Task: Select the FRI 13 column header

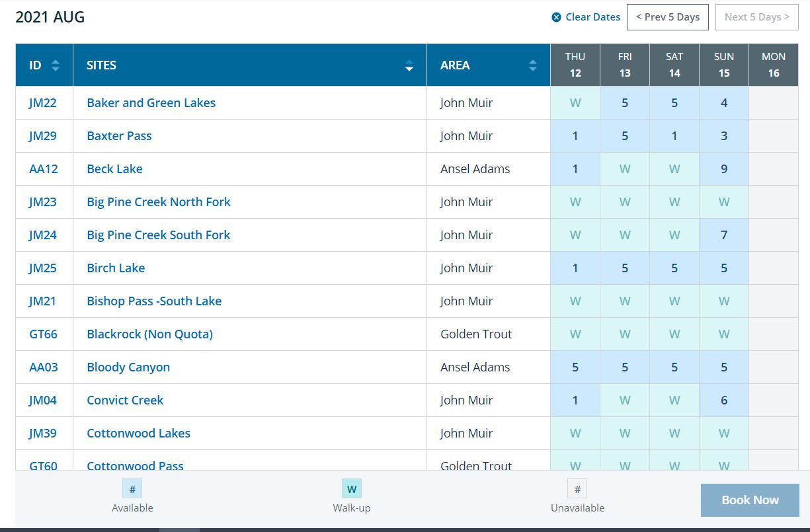Action: pyautogui.click(x=625, y=65)
